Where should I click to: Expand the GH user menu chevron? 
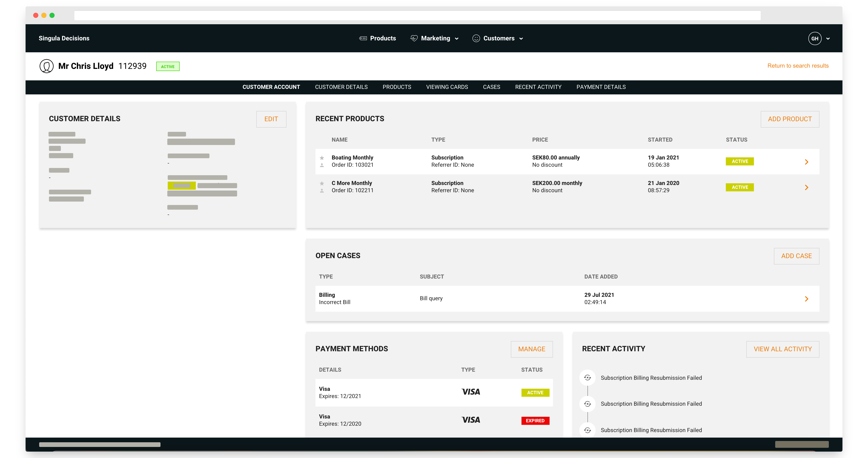click(x=828, y=39)
